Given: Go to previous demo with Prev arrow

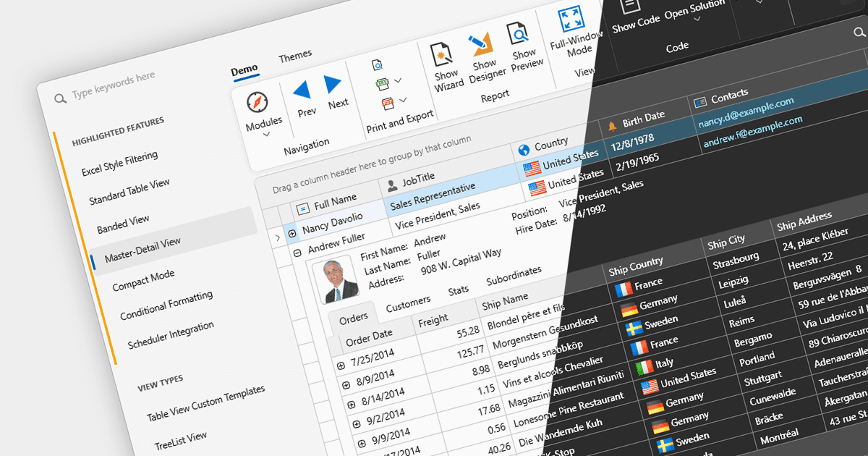Looking at the screenshot, I should 302,90.
